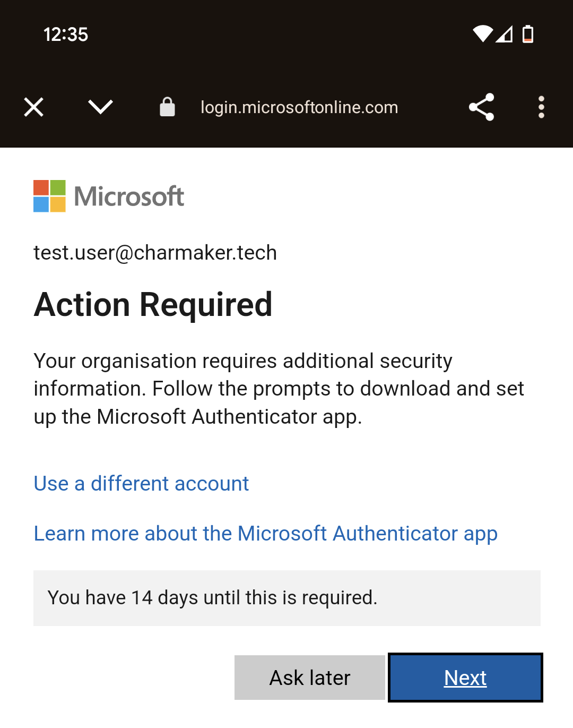Click Use a different account link
This screenshot has width=573, height=728.
(x=141, y=484)
